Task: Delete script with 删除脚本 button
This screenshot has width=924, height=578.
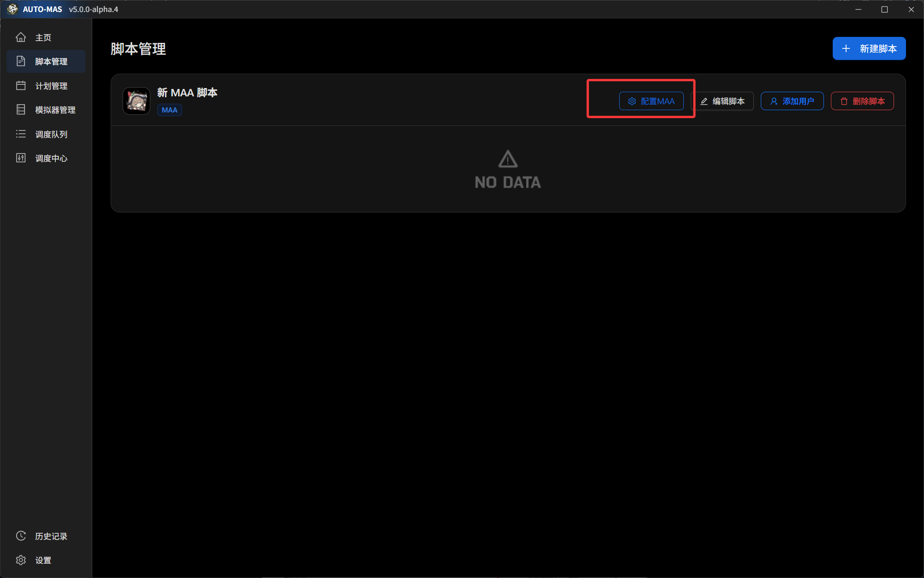Action: pyautogui.click(x=862, y=101)
